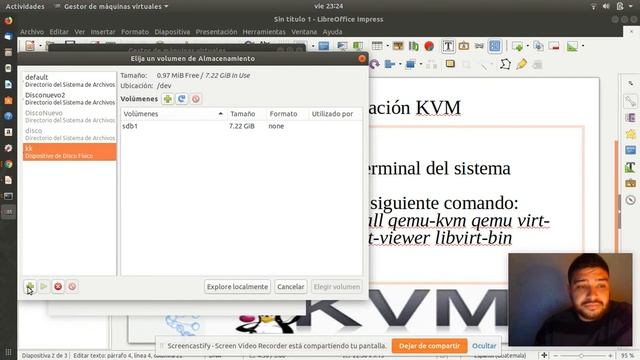Expand the Impress align objects dropdown arrow
Viewport: 640px width, 360px height.
[x=400, y=64]
